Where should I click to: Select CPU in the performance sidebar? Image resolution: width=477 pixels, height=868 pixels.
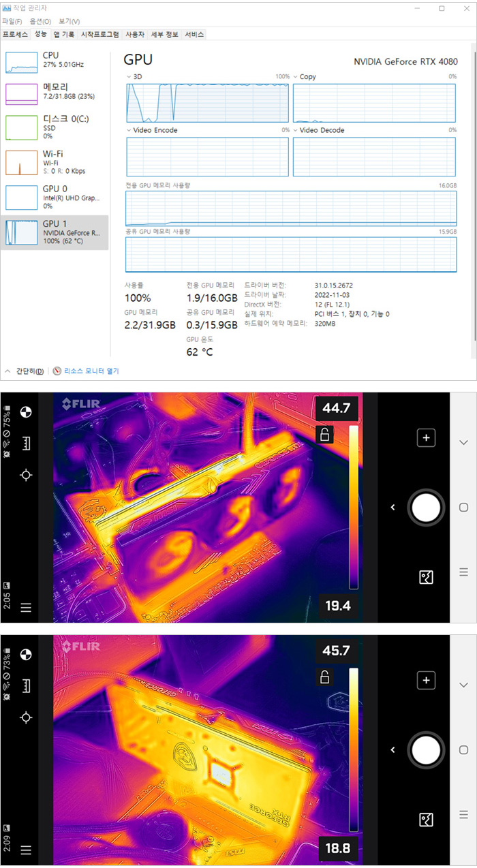point(55,61)
